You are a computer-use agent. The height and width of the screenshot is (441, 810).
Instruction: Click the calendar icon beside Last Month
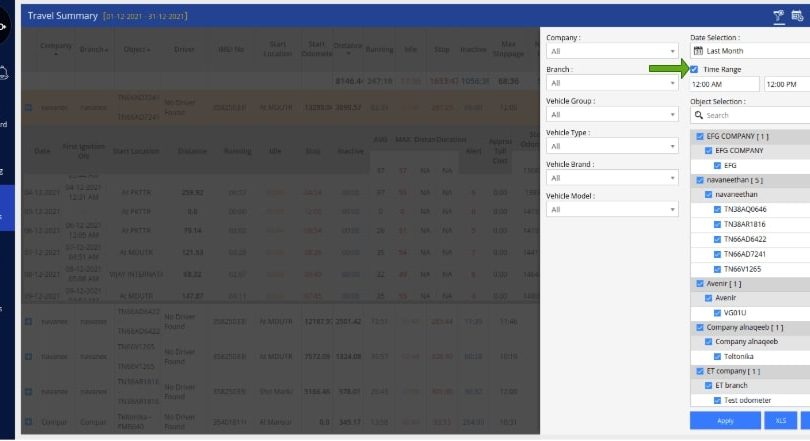click(x=697, y=50)
